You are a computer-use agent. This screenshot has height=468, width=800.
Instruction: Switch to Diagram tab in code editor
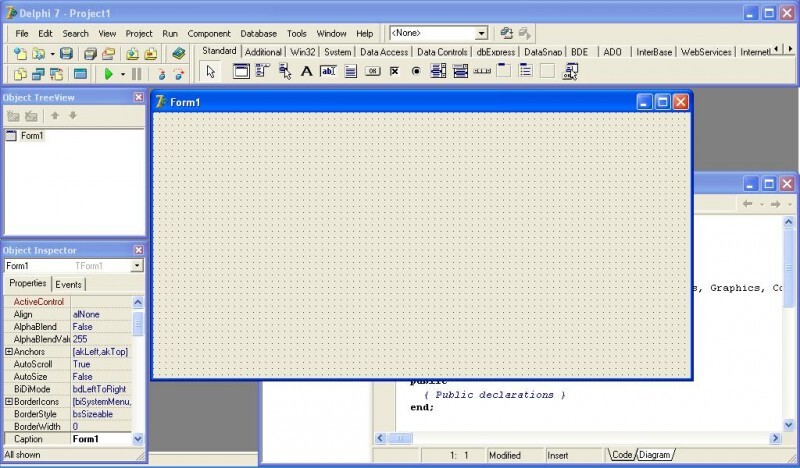click(655, 454)
